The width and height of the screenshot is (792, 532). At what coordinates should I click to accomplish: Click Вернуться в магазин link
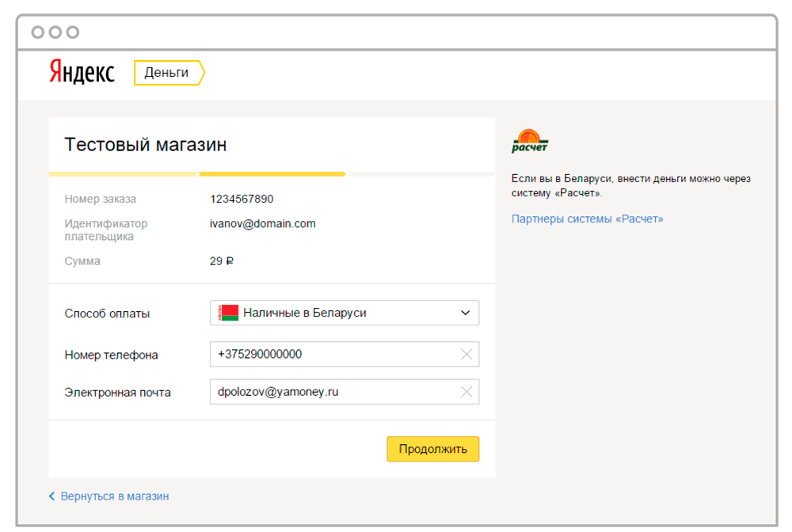115,496
